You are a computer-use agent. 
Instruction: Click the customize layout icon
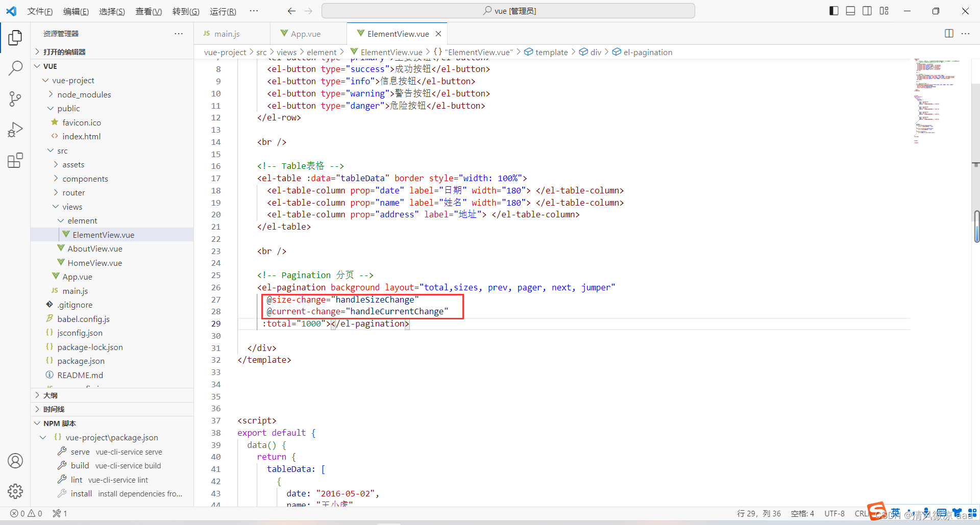(884, 11)
